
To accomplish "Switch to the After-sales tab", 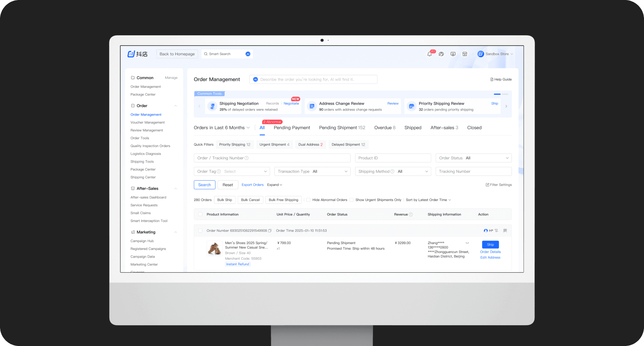I will point(444,128).
